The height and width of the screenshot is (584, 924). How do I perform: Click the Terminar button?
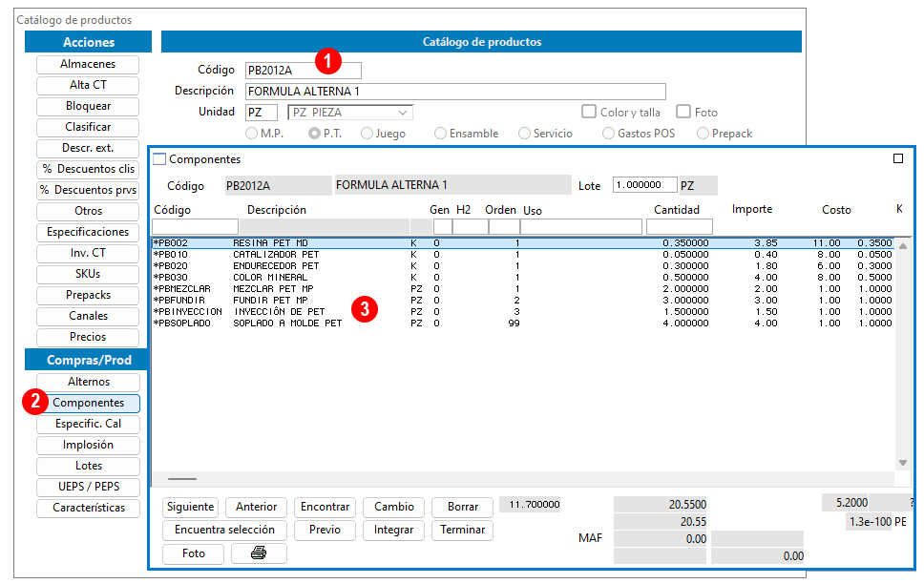pos(463,530)
